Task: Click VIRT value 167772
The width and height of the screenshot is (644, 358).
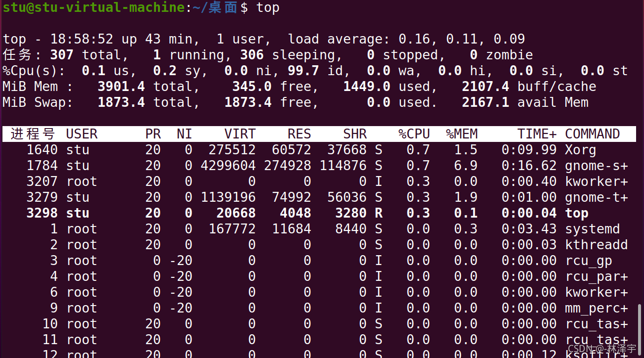Action: tap(232, 229)
